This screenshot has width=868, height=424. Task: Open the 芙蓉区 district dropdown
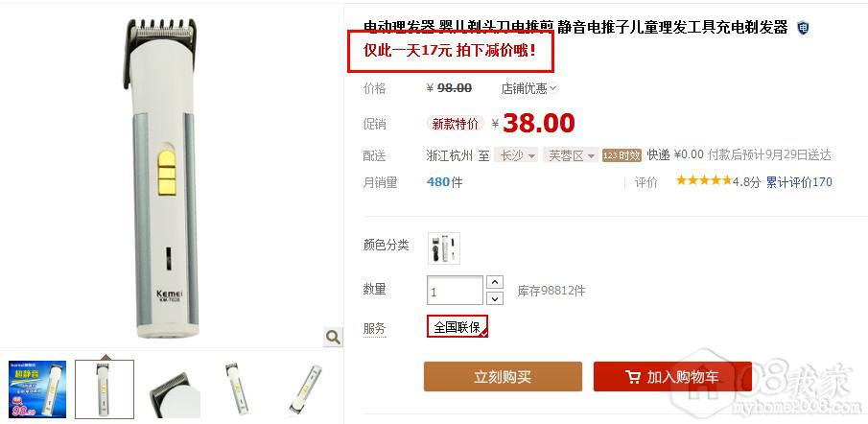(570, 155)
